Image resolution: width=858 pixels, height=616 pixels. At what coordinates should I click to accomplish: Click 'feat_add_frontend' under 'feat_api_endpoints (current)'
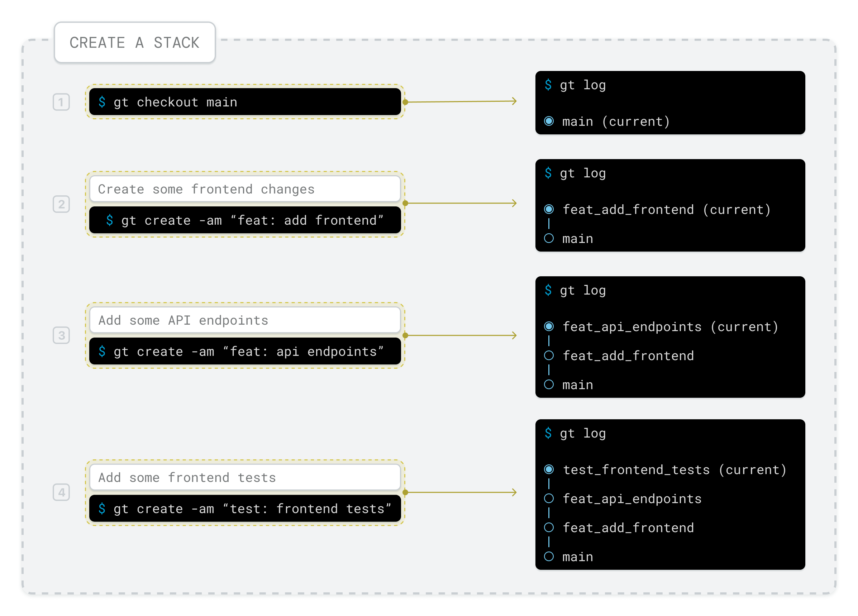click(628, 356)
